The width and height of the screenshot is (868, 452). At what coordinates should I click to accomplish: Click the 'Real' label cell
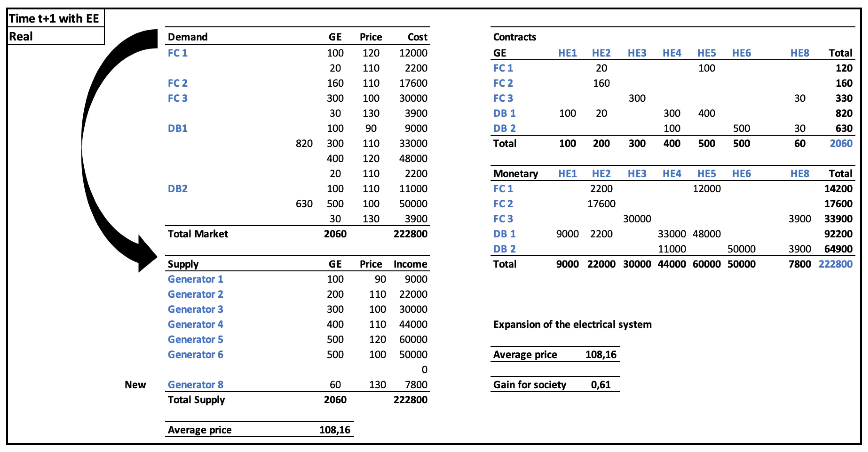[x=21, y=36]
